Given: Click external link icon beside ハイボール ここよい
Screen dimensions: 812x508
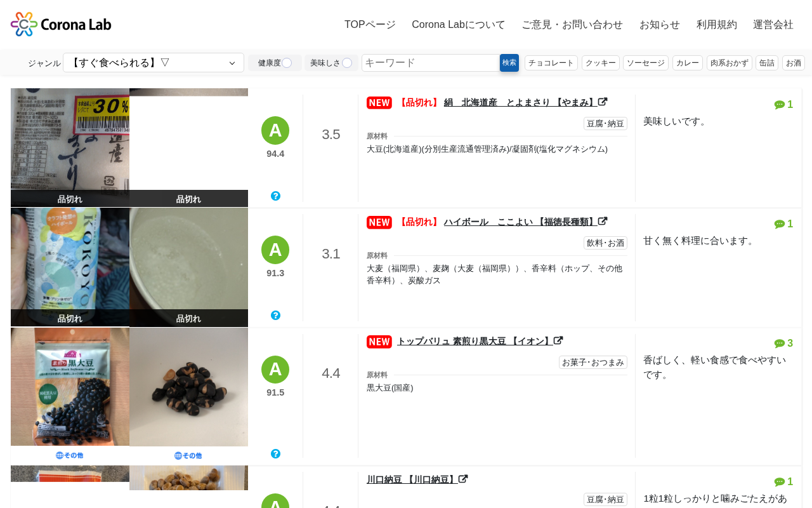Looking at the screenshot, I should point(603,222).
